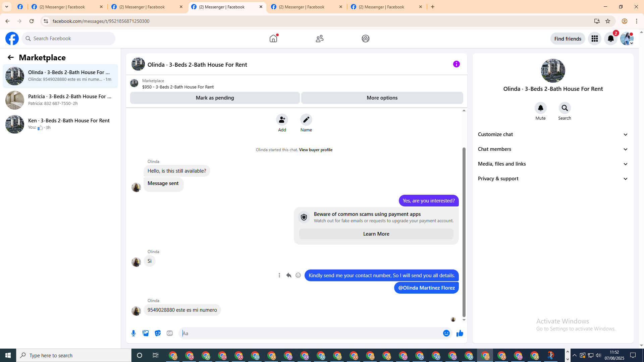
Task: Click the Mark as pending button
Action: pos(215,98)
